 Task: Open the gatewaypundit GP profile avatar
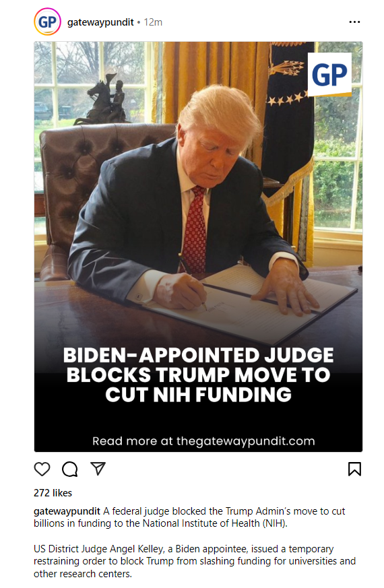click(47, 22)
